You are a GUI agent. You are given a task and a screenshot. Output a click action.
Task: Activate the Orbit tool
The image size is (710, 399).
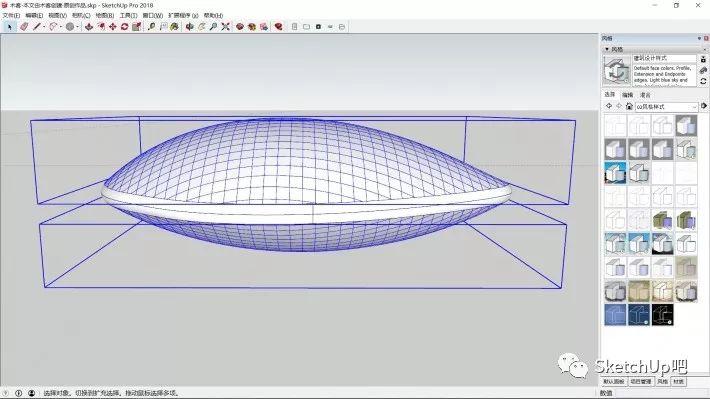tap(190, 27)
